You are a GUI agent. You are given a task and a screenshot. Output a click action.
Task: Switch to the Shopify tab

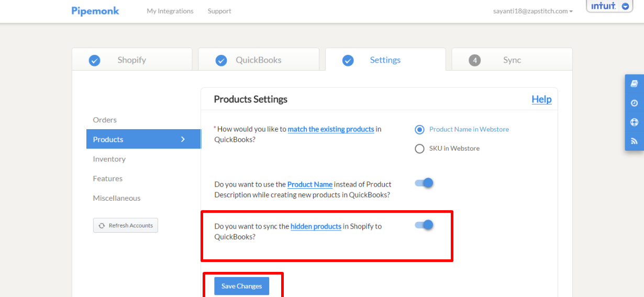click(x=132, y=59)
